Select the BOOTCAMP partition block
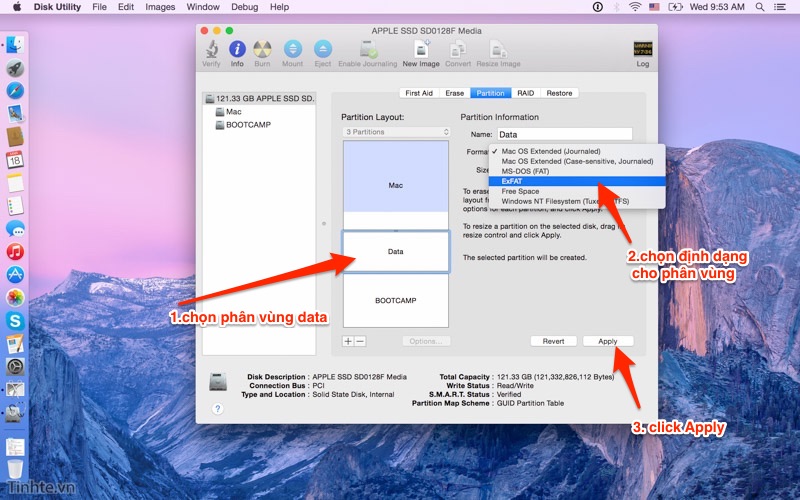Screen dimensions: 800x500 click(395, 301)
